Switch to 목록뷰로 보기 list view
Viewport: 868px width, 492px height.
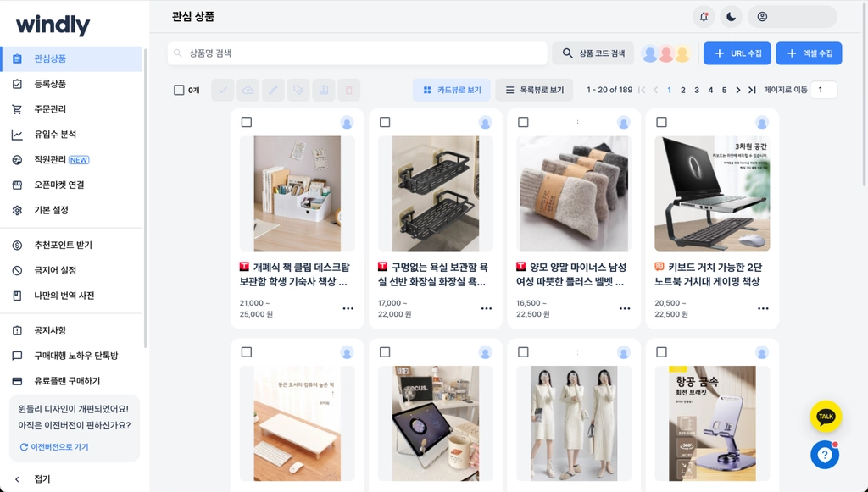(x=535, y=90)
